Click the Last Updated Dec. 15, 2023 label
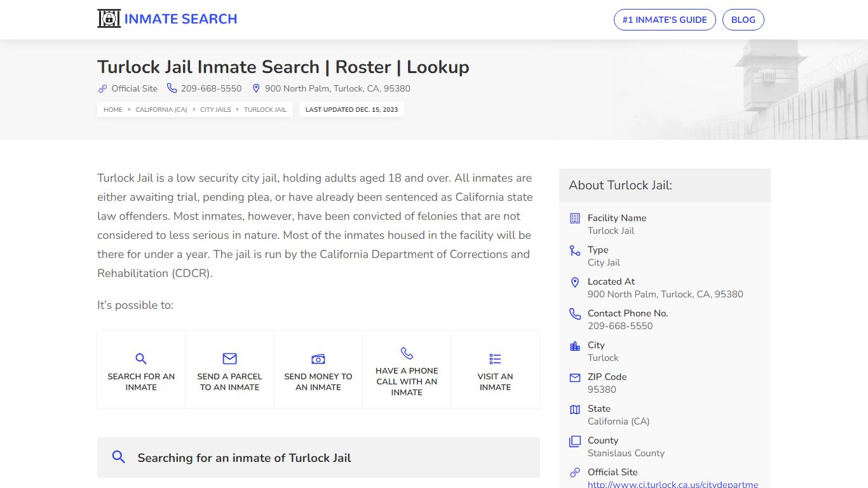The height and width of the screenshot is (488, 868). 351,109
